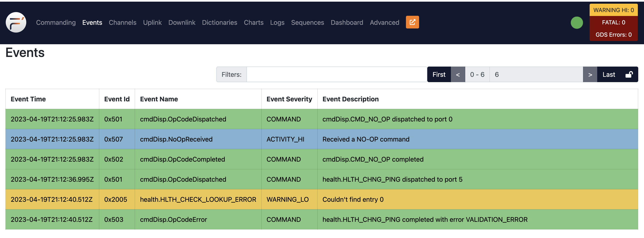Open the Uplink tab
The height and width of the screenshot is (238, 644).
tap(152, 23)
